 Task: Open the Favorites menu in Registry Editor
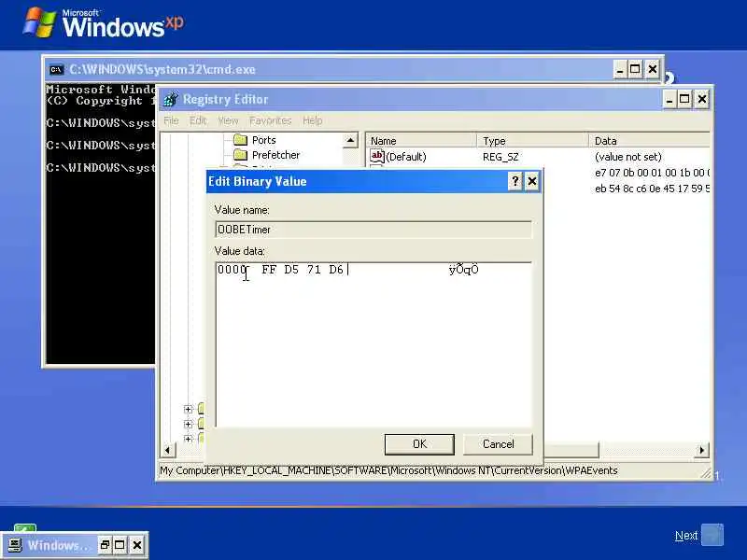click(270, 120)
